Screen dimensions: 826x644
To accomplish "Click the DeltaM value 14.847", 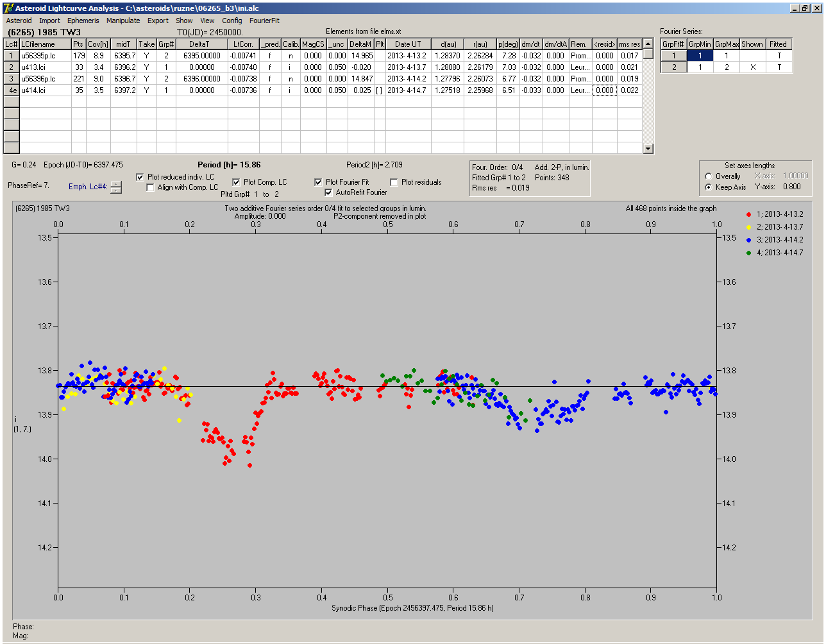I will [362, 79].
